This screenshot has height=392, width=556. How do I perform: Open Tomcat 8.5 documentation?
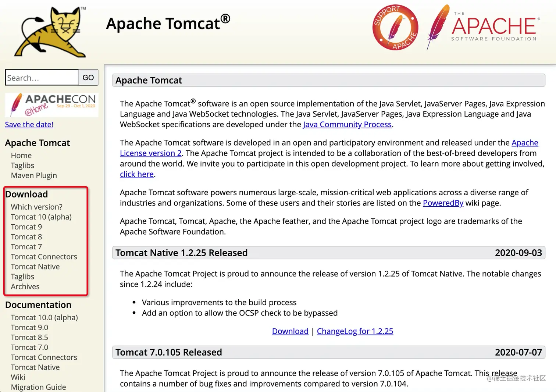click(29, 337)
